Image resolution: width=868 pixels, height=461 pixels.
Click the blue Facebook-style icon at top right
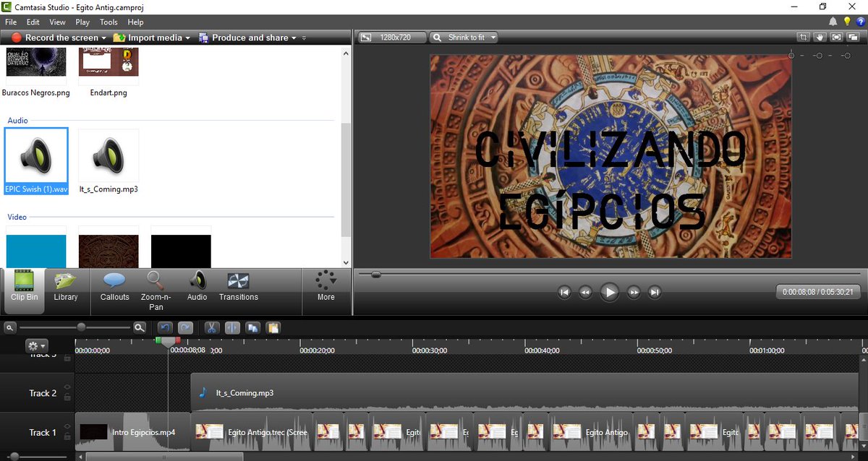(860, 22)
